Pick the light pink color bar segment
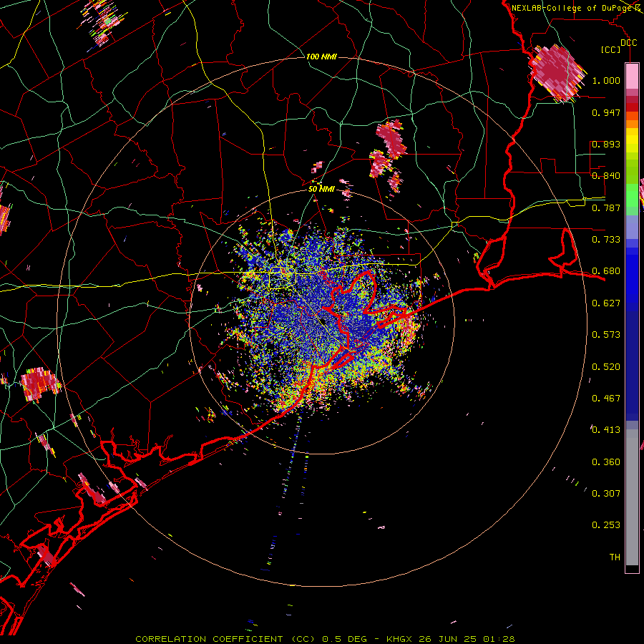644x644 pixels. [x=632, y=77]
